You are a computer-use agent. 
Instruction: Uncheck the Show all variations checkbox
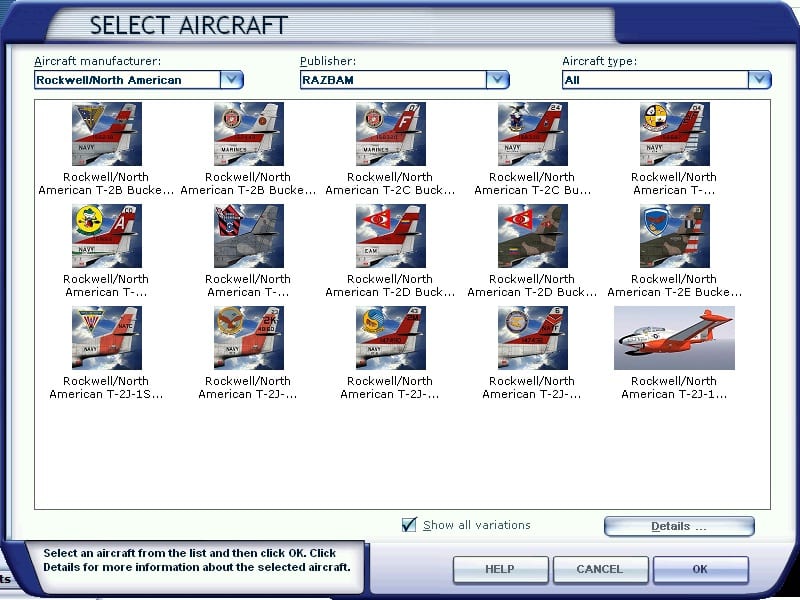(409, 525)
